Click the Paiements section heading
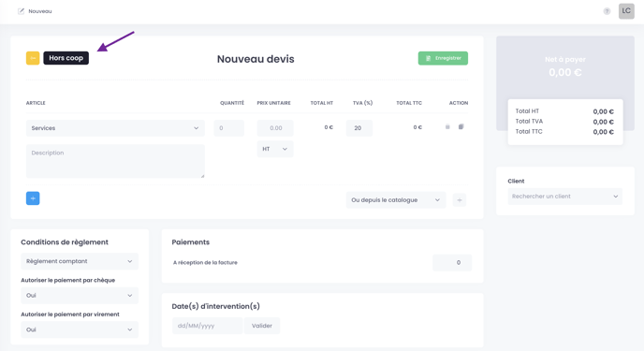Image resolution: width=644 pixels, height=351 pixels. [x=191, y=242]
